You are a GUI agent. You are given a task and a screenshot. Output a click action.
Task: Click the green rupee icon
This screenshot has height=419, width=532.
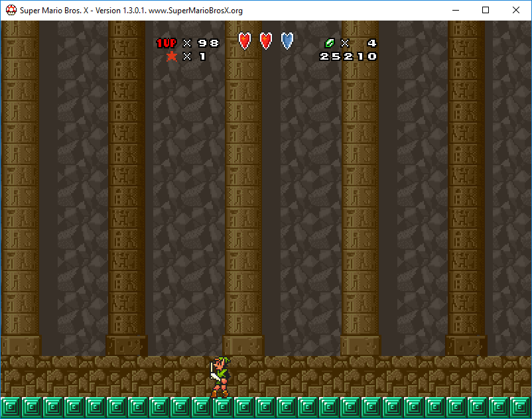(x=330, y=43)
